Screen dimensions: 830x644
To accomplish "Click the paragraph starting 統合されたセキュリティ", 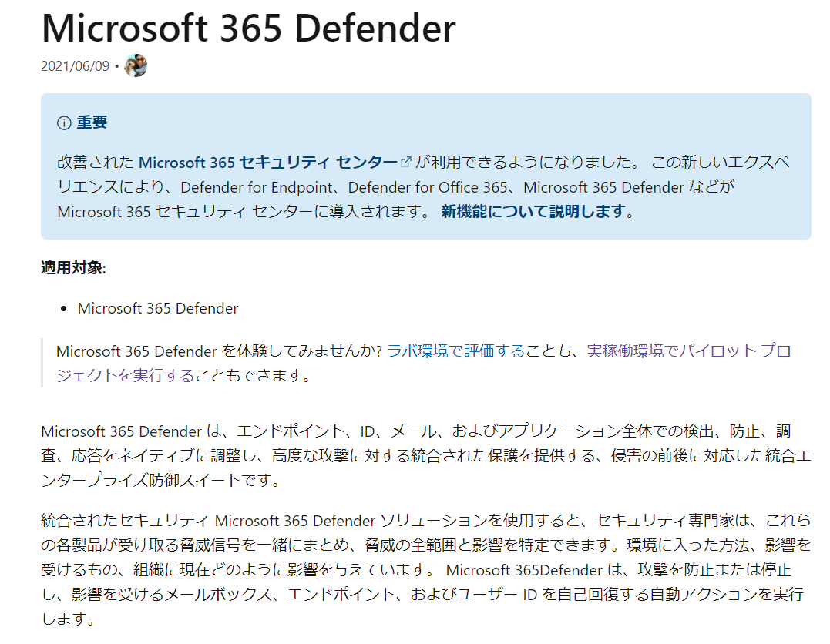I will (426, 569).
